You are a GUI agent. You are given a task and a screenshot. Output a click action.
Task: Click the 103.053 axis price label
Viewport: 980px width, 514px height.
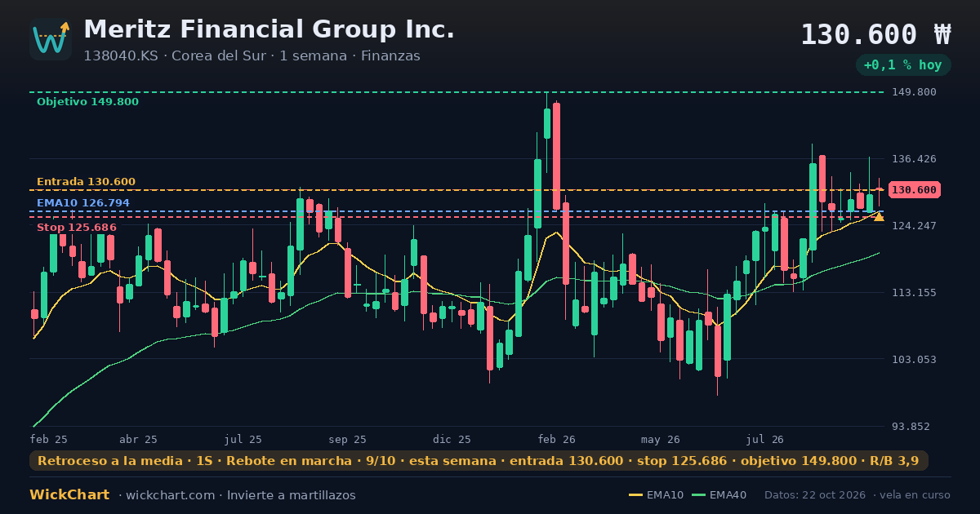pos(914,360)
